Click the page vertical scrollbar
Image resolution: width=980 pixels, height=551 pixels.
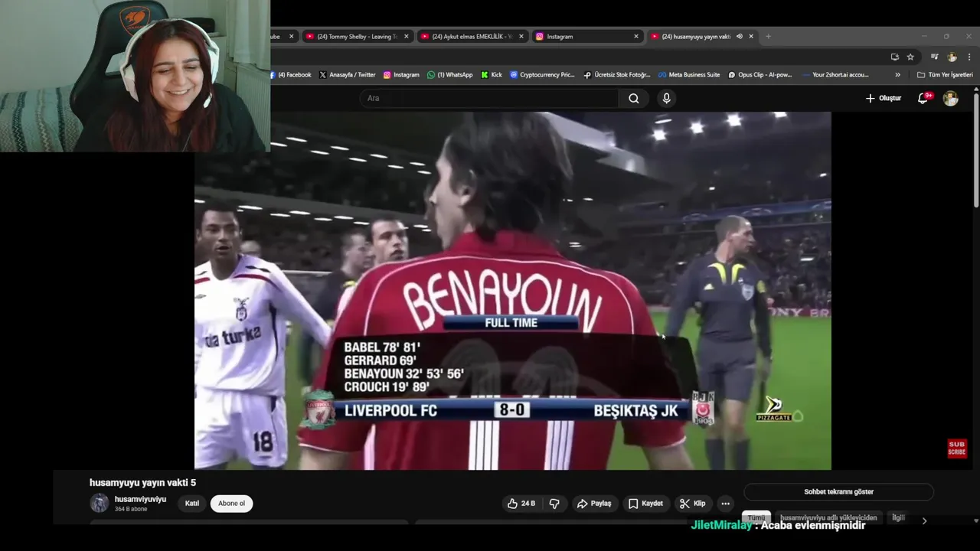(x=976, y=149)
